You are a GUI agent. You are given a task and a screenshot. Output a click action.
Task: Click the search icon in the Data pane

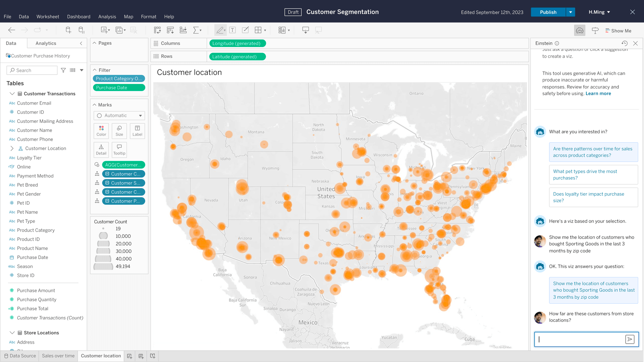(x=12, y=70)
